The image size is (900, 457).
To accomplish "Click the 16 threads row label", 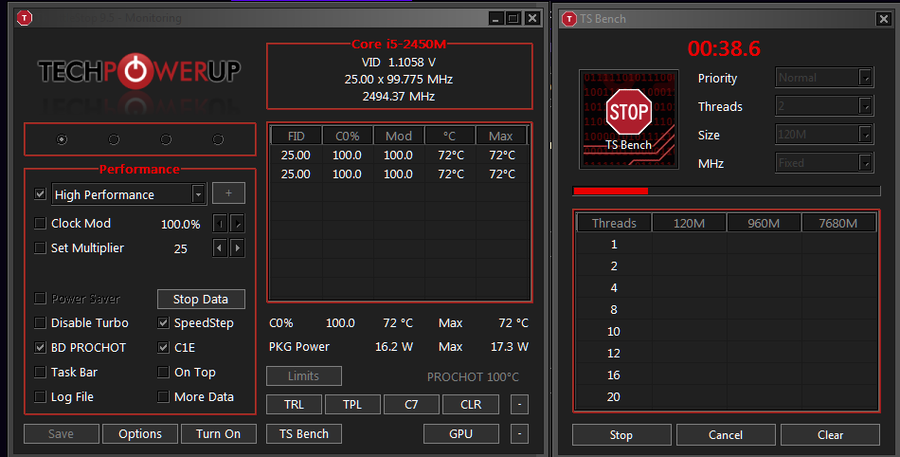I will coord(614,375).
